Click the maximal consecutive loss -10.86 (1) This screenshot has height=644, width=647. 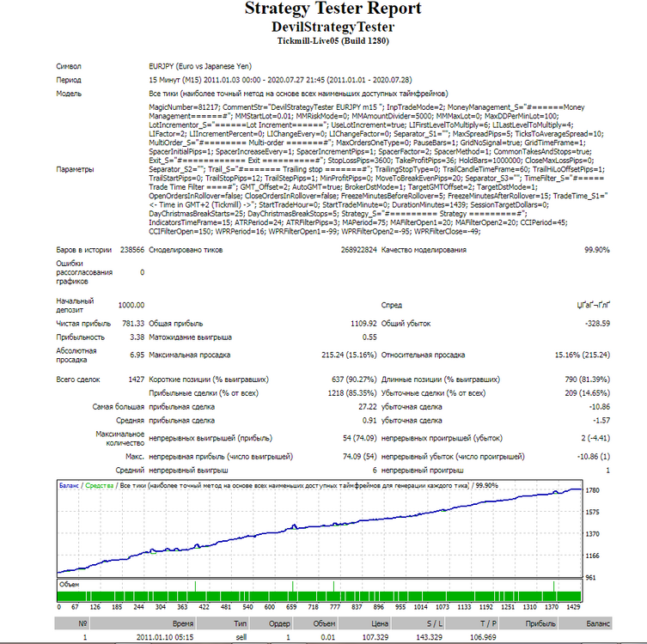click(594, 457)
